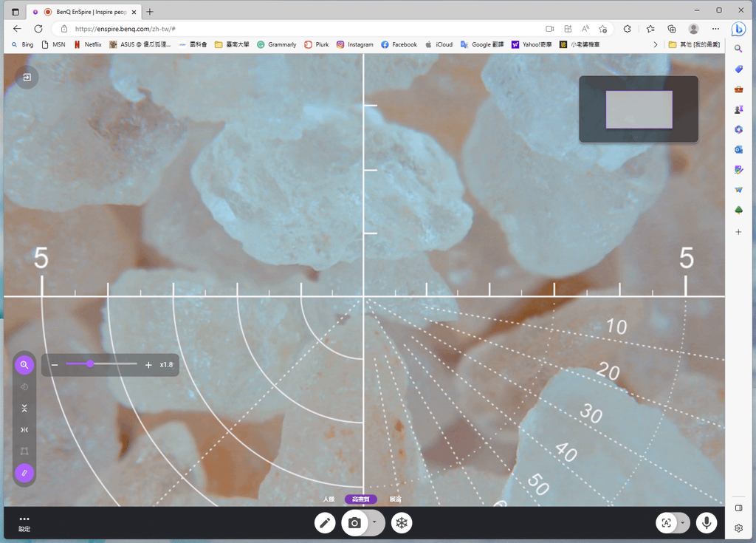Decrease zoom with the minus button
Viewport: 756px width, 543px height.
[x=55, y=365]
